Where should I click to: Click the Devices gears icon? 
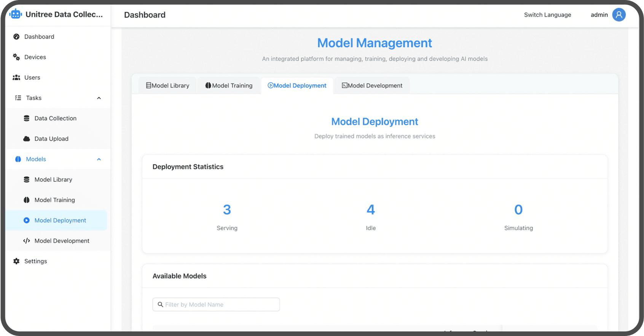tap(16, 57)
